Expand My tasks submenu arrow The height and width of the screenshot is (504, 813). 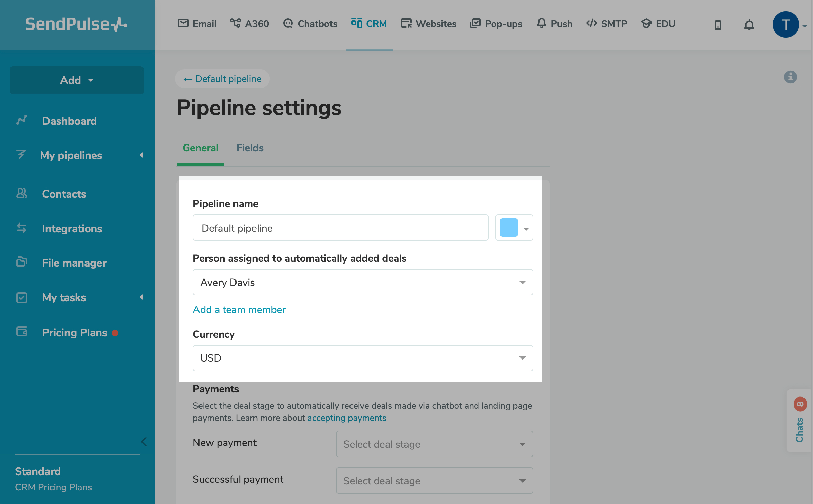[141, 297]
